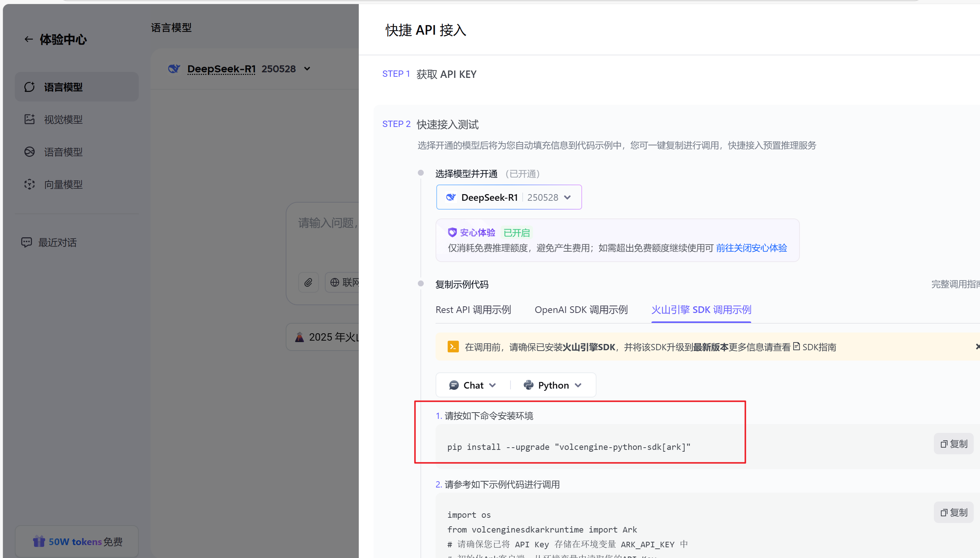Open the Python language dropdown
The height and width of the screenshot is (558, 980).
coord(553,385)
